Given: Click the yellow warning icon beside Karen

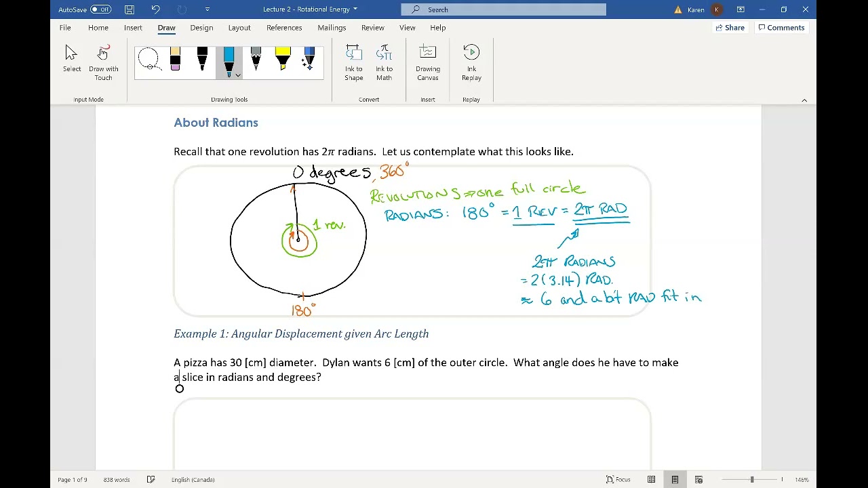Looking at the screenshot, I should (678, 9).
